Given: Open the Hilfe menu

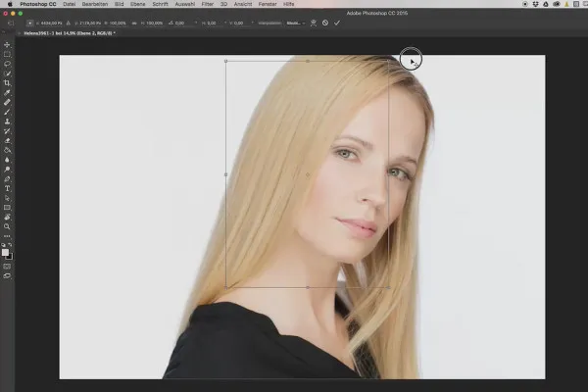Looking at the screenshot, I should pos(289,4).
